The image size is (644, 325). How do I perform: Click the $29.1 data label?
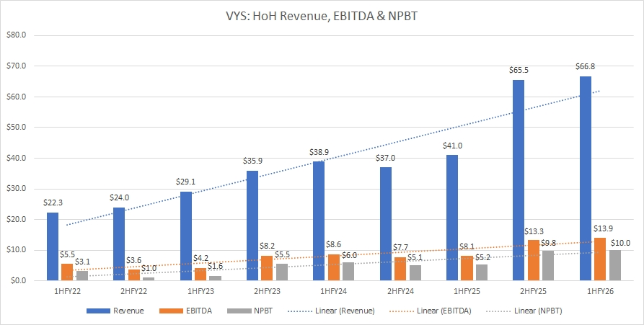point(185,183)
